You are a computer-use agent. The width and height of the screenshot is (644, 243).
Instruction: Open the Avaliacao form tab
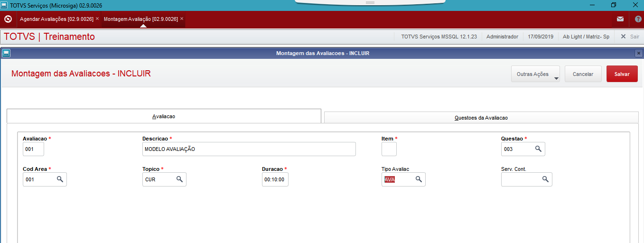tap(164, 116)
